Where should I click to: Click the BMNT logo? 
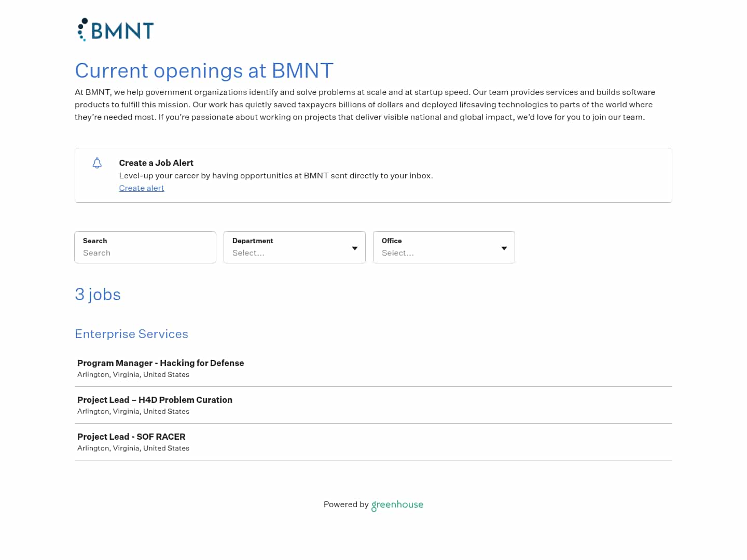point(115,30)
